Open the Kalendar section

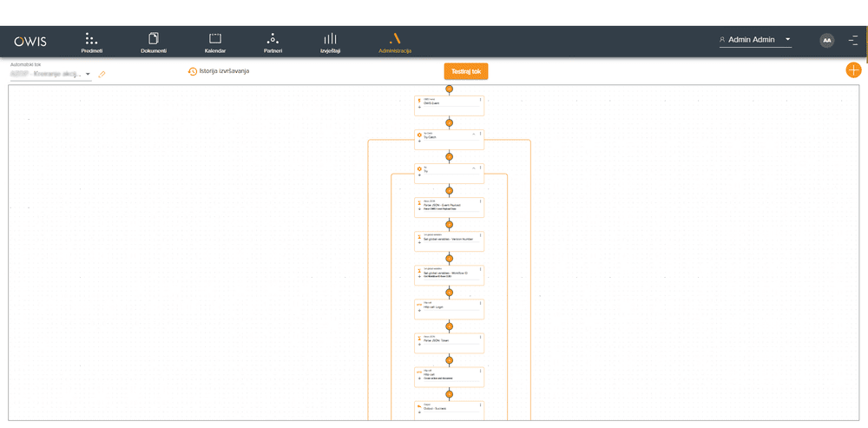pos(214,43)
